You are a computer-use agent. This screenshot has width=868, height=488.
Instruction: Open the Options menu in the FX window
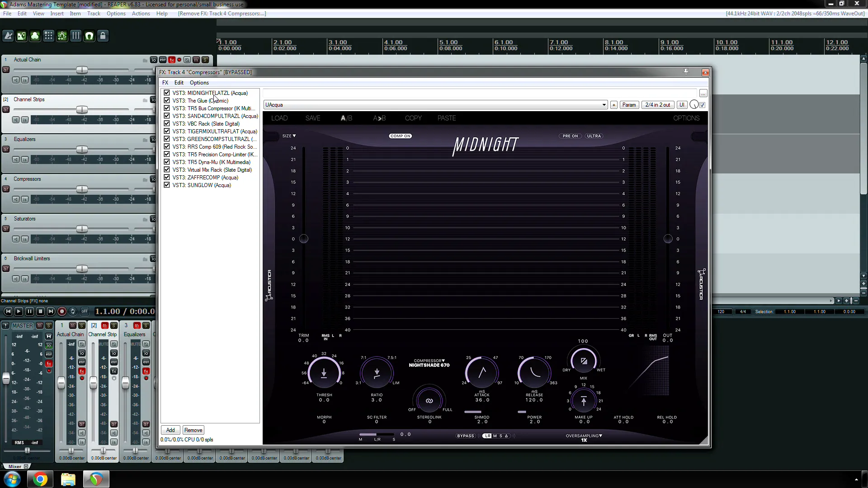pos(199,83)
